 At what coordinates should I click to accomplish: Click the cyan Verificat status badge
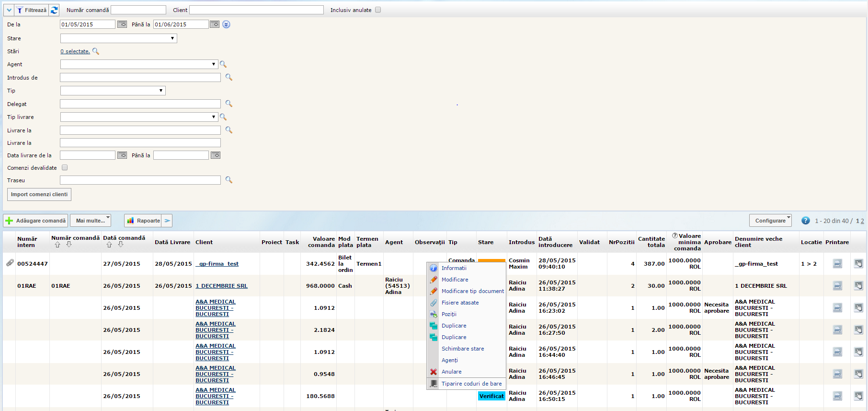click(x=491, y=396)
